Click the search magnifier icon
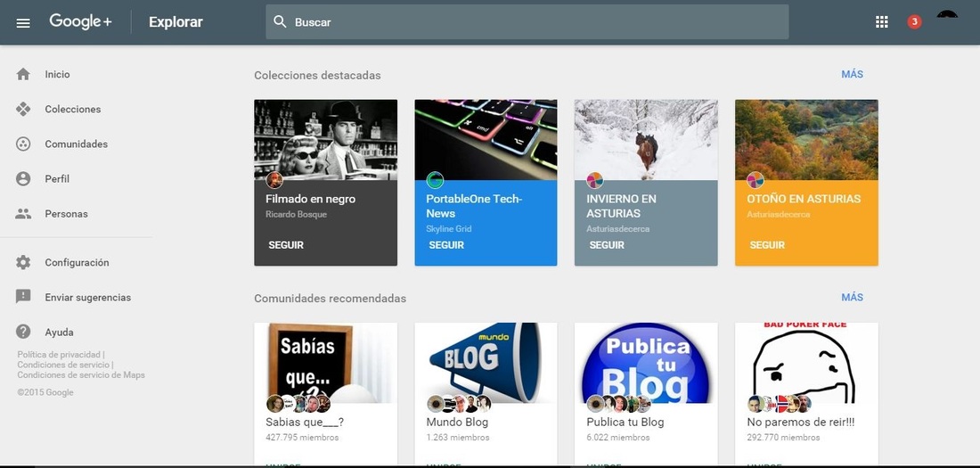This screenshot has height=468, width=980. (x=280, y=22)
